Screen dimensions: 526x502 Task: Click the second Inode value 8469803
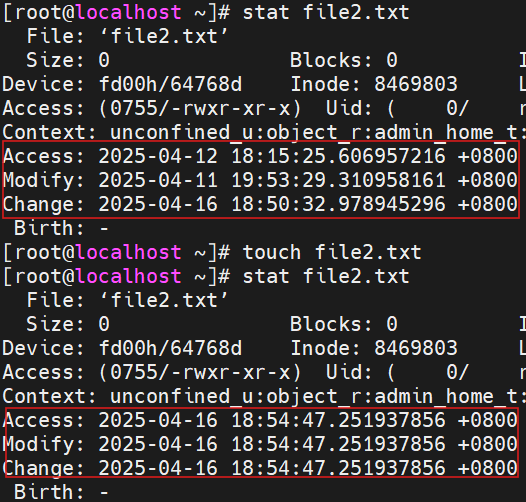pyautogui.click(x=416, y=348)
